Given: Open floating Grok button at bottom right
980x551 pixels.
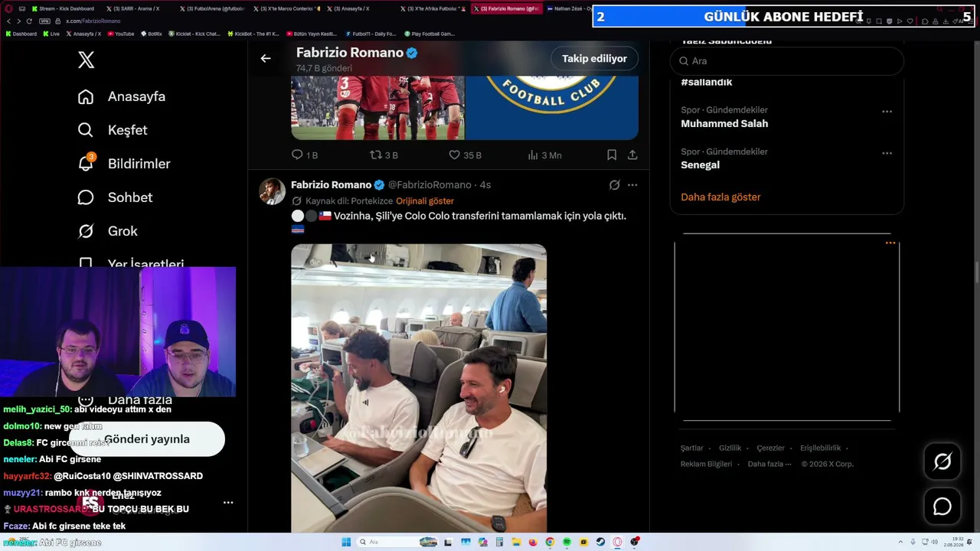Looking at the screenshot, I should [942, 461].
